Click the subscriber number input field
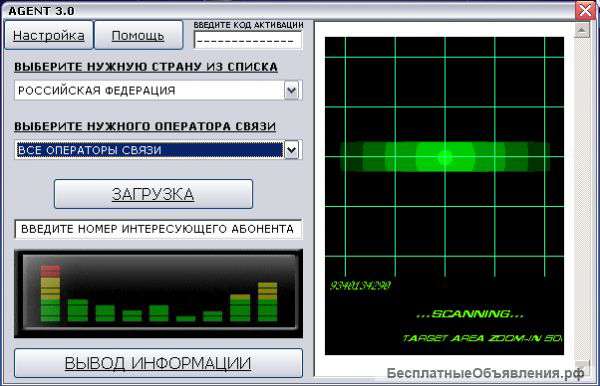600x386 pixels. click(158, 229)
